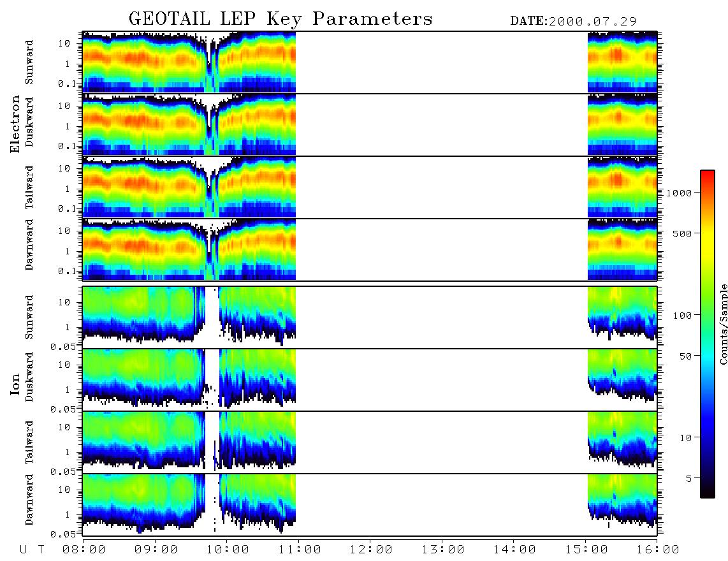Click the Electron Sunward spectrogram panel
The height and width of the screenshot is (561, 728).
coord(370,62)
